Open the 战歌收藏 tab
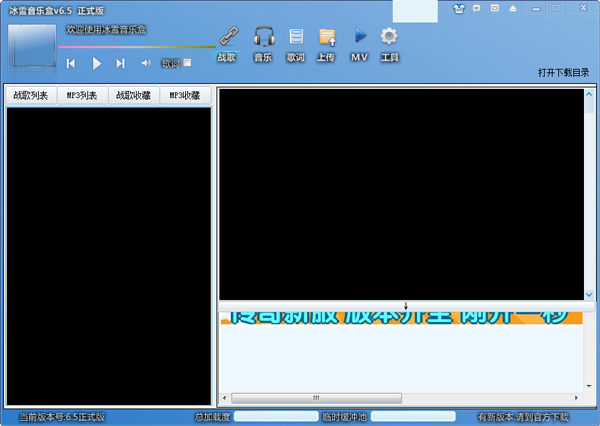 (133, 96)
